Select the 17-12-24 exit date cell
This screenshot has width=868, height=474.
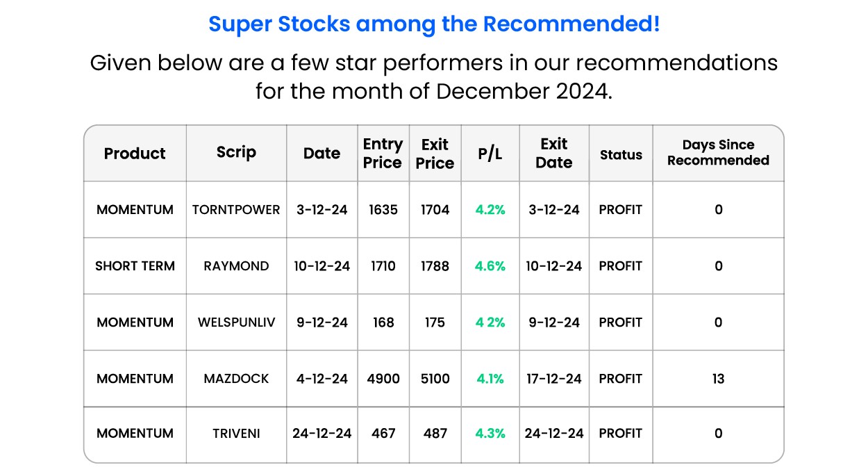tap(554, 379)
